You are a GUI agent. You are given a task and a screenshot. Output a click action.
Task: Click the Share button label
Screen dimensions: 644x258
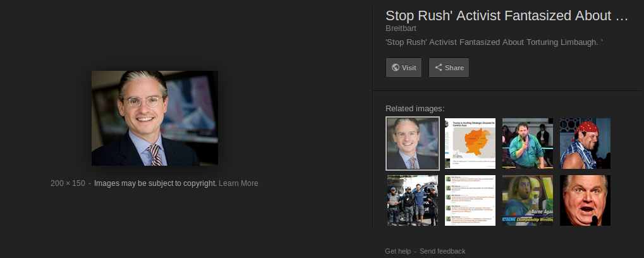[x=454, y=68]
